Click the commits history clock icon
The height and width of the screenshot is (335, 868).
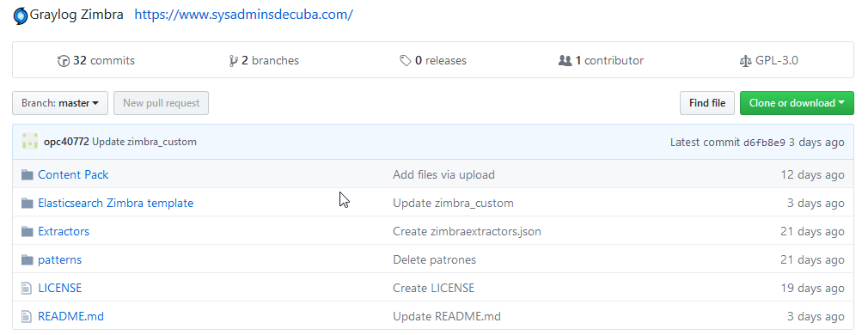click(x=64, y=61)
